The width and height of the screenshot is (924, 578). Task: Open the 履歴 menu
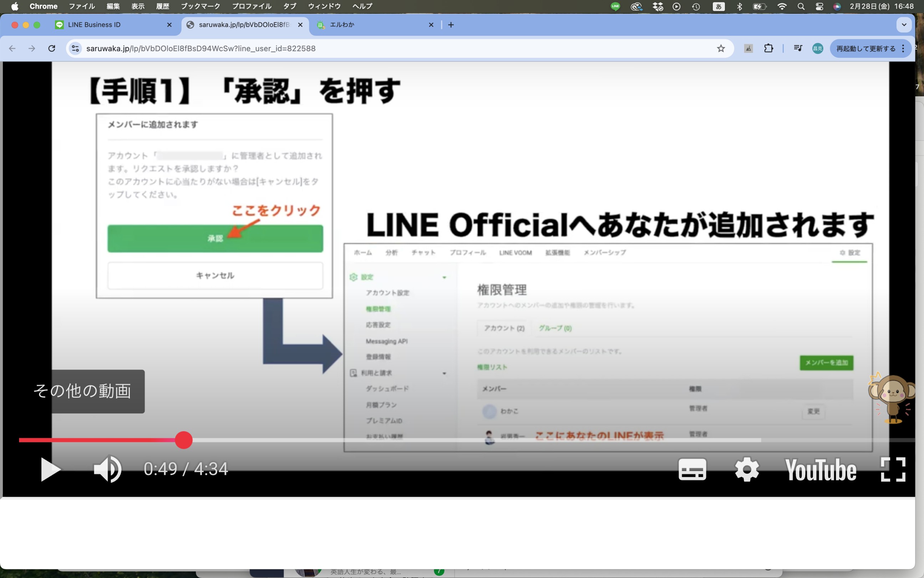click(x=163, y=6)
